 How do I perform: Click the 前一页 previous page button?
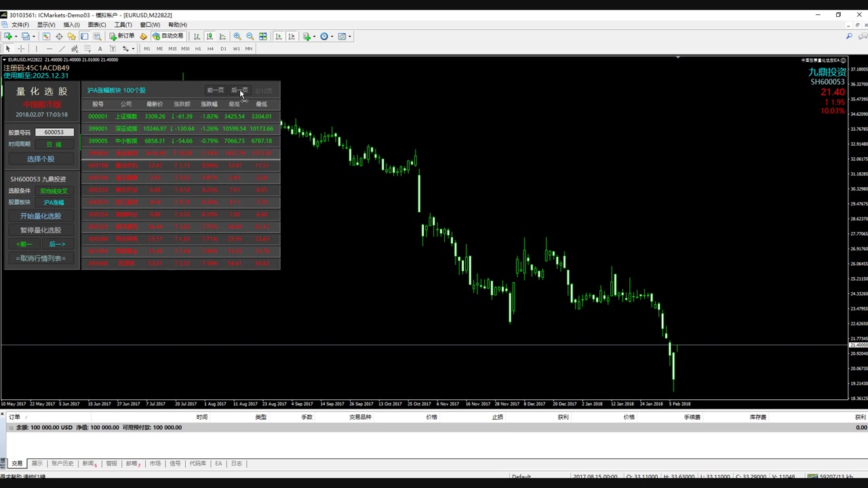(x=216, y=90)
